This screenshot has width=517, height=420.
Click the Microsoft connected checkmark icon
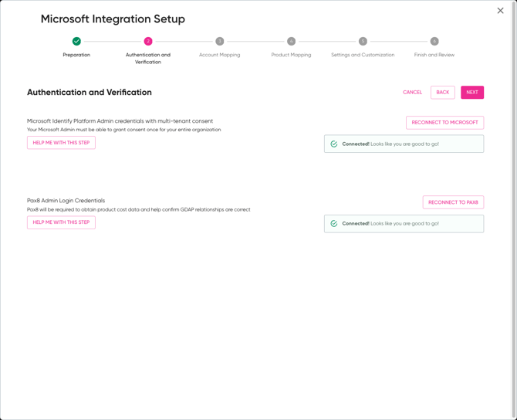334,144
